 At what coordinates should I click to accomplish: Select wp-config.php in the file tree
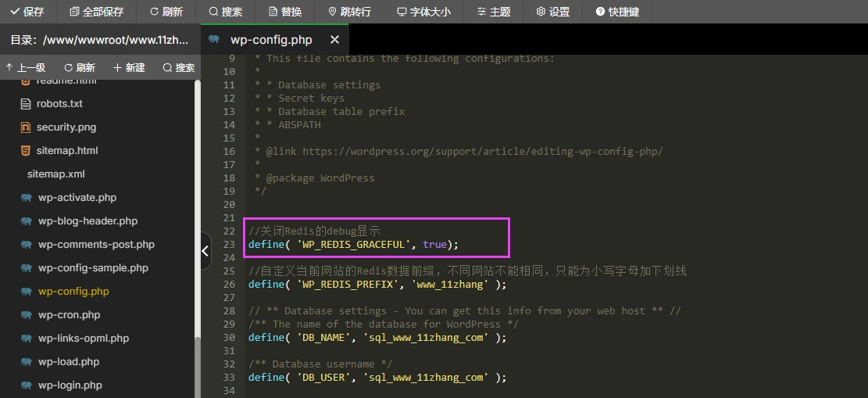point(73,291)
